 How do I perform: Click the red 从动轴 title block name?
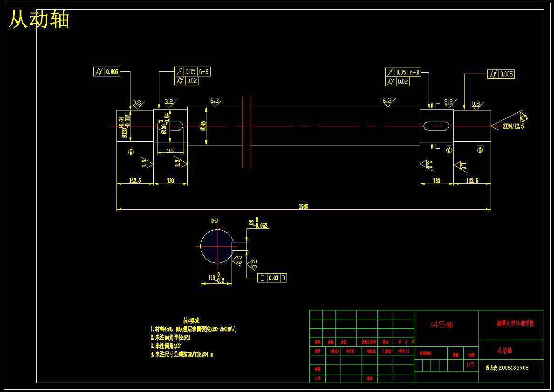coord(505,351)
